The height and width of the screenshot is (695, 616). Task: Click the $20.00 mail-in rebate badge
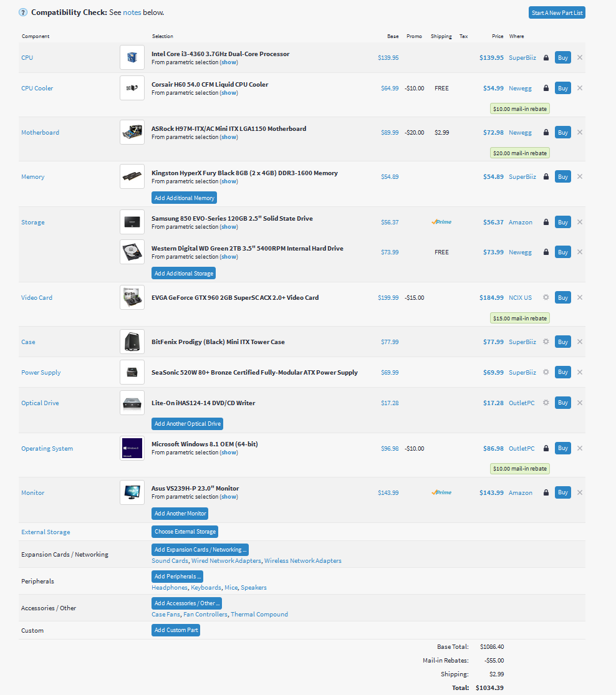point(520,153)
